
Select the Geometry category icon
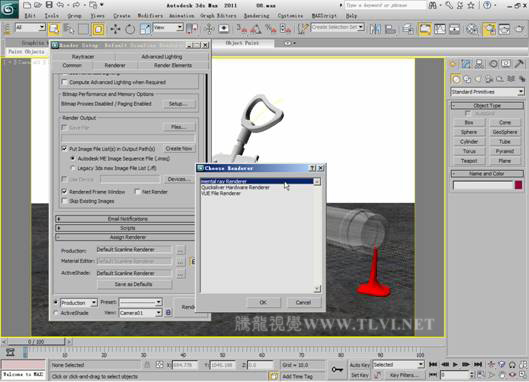pyautogui.click(x=456, y=79)
